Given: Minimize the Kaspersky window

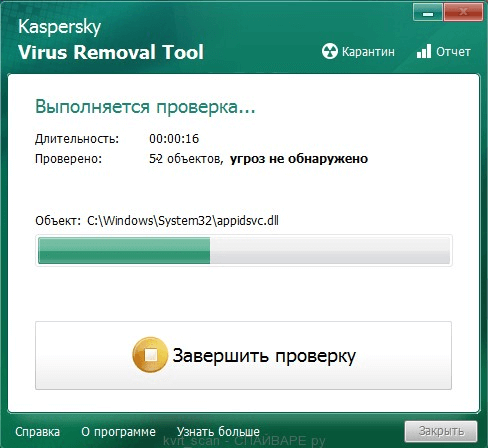Looking at the screenshot, I should (x=428, y=13).
